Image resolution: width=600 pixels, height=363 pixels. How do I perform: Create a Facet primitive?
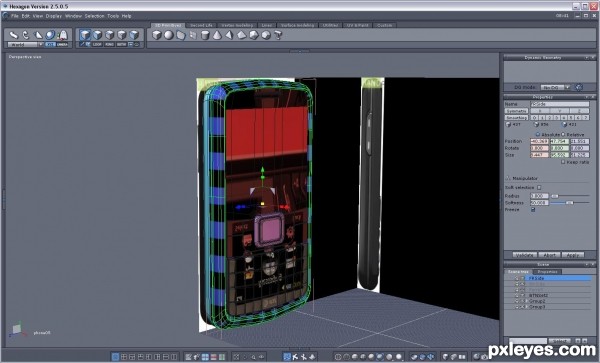click(x=181, y=35)
